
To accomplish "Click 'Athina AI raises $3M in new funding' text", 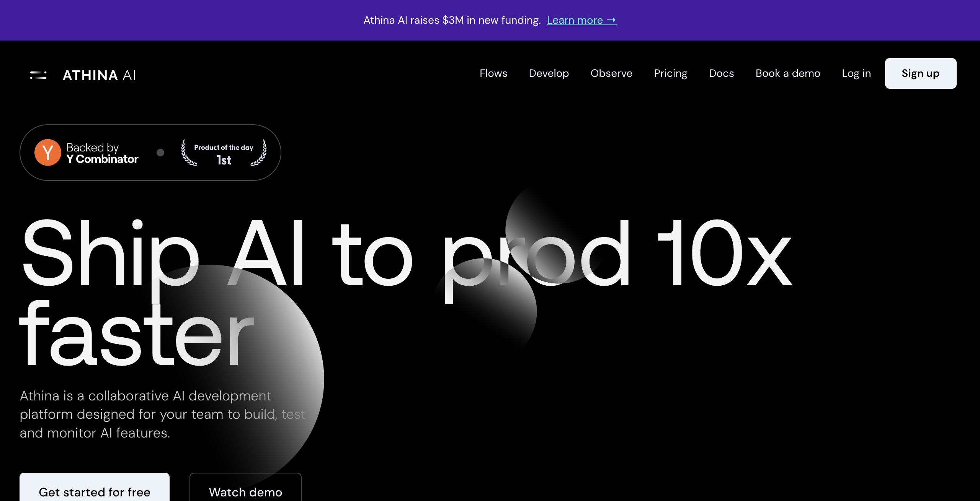I will [x=452, y=20].
